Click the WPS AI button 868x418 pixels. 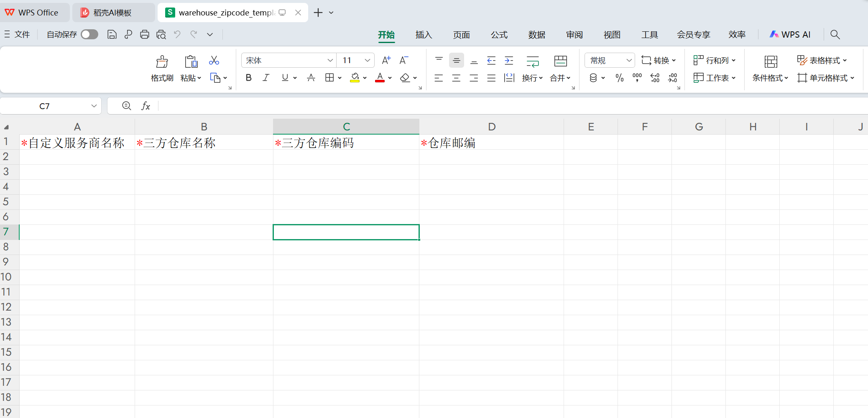[790, 35]
